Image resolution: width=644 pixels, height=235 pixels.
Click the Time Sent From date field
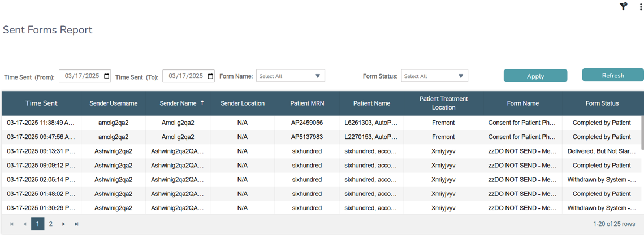[81, 76]
